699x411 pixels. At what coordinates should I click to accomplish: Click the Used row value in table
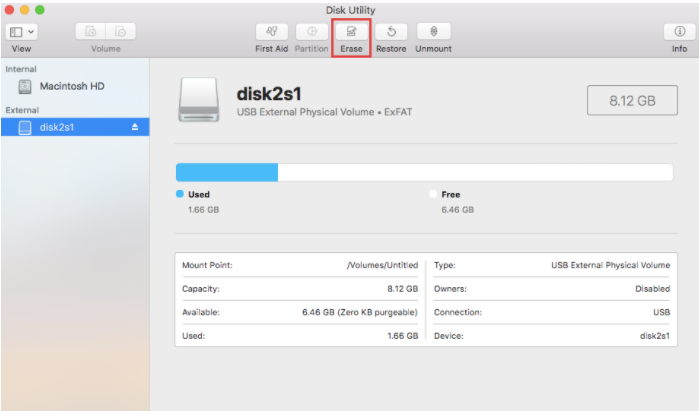(403, 336)
